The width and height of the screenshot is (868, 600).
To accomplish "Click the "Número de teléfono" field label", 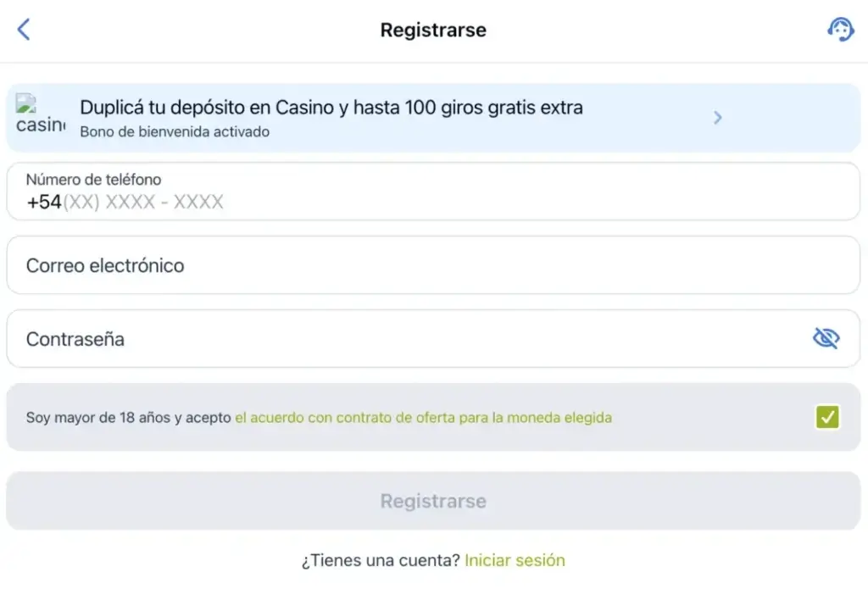I will tap(93, 180).
